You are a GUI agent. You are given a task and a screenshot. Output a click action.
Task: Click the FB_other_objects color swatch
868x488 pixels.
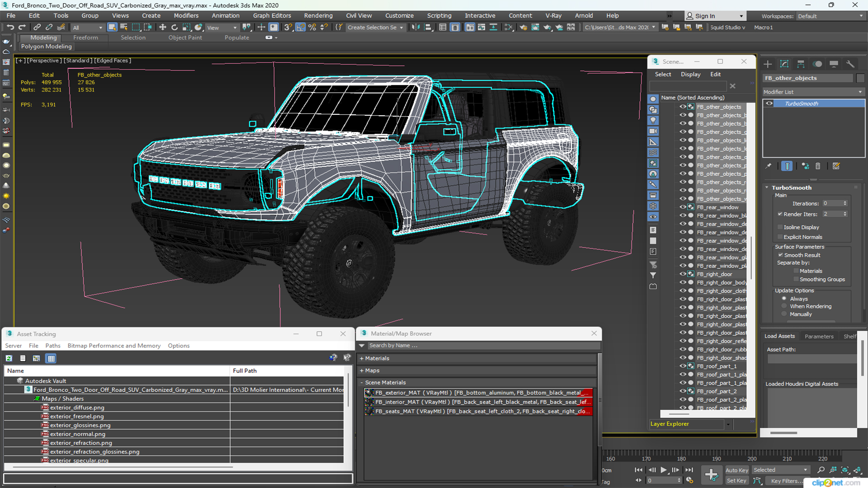860,78
